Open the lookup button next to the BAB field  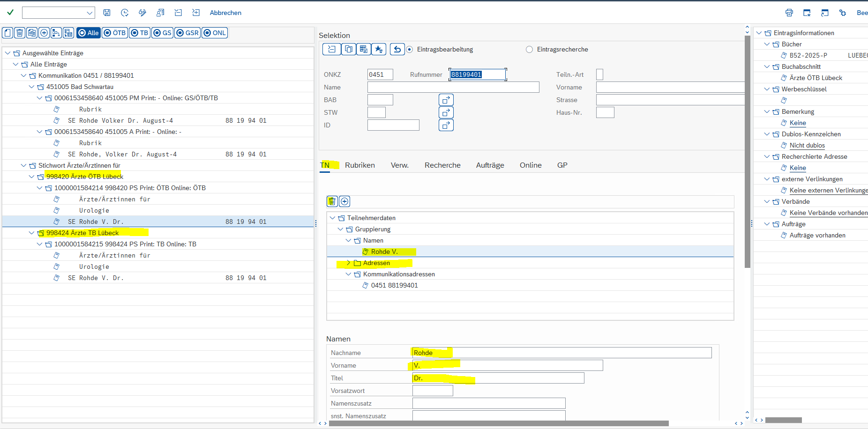click(x=446, y=100)
